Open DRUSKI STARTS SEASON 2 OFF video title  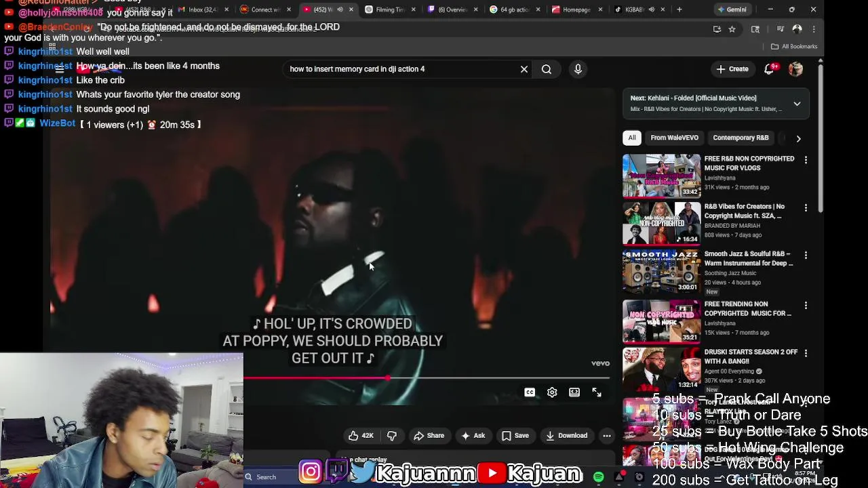click(751, 357)
